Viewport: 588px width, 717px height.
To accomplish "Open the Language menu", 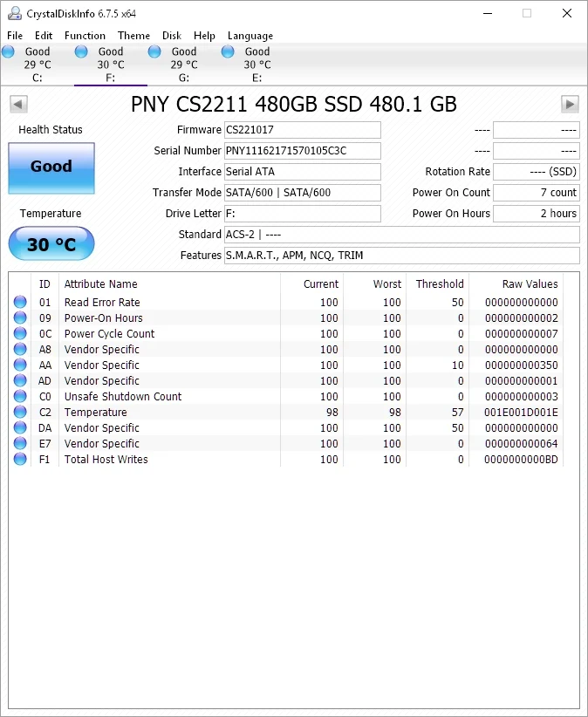I will [250, 36].
